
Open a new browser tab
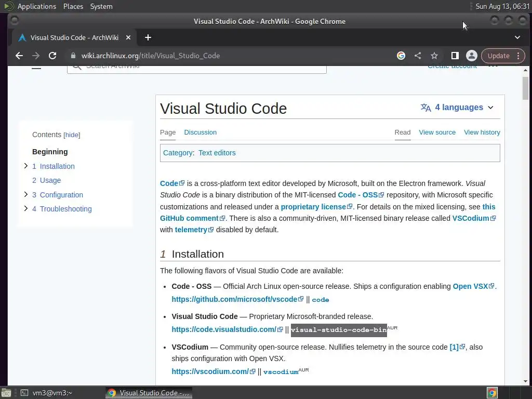click(148, 37)
